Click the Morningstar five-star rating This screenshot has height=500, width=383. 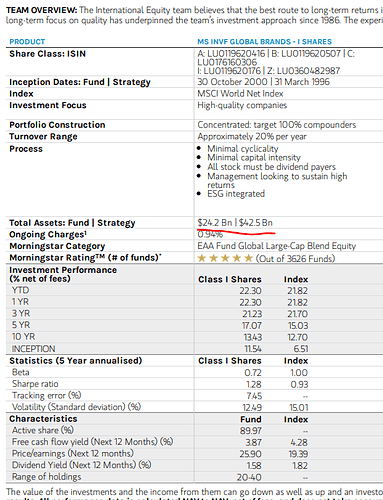click(225, 258)
